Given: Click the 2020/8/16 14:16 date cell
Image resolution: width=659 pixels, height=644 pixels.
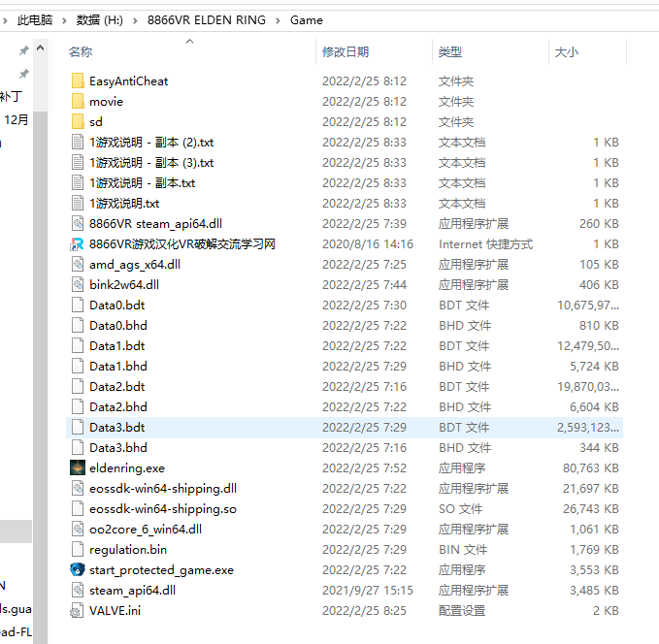Looking at the screenshot, I should tap(368, 244).
